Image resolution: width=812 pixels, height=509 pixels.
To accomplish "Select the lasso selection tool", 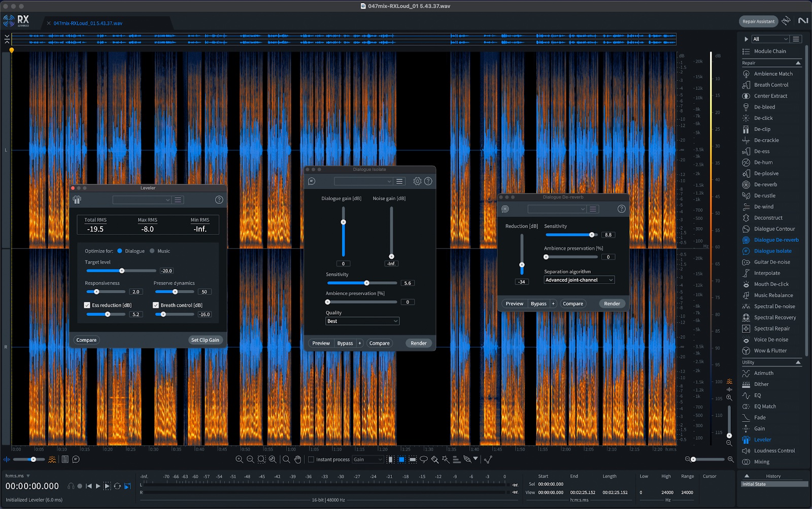I will click(423, 459).
